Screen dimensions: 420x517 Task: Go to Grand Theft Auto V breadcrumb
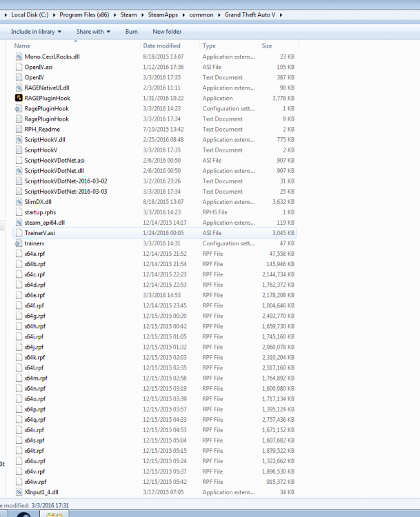point(250,15)
